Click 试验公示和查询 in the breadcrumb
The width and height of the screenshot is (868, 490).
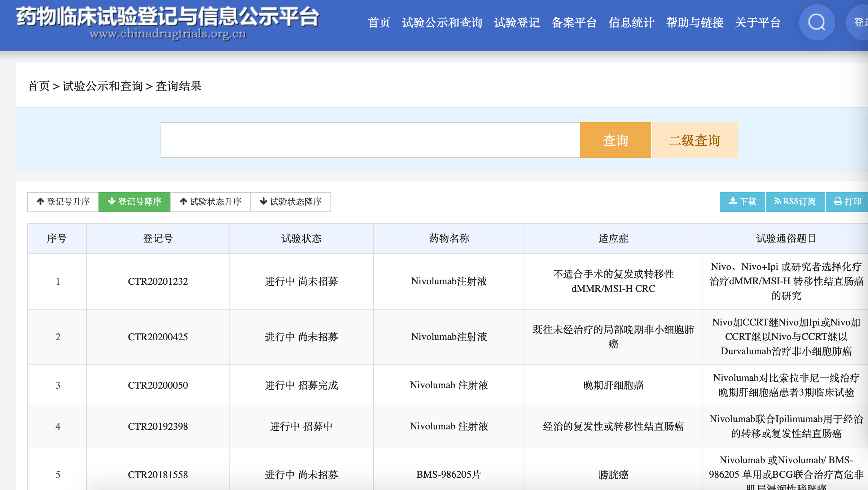tap(103, 86)
